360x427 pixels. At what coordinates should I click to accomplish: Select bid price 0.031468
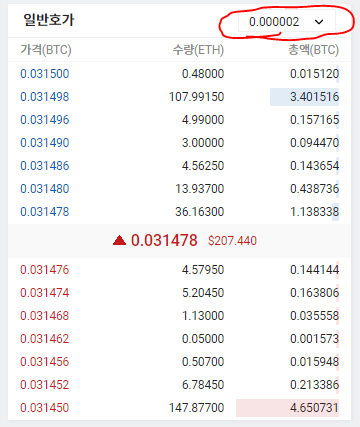(45, 316)
